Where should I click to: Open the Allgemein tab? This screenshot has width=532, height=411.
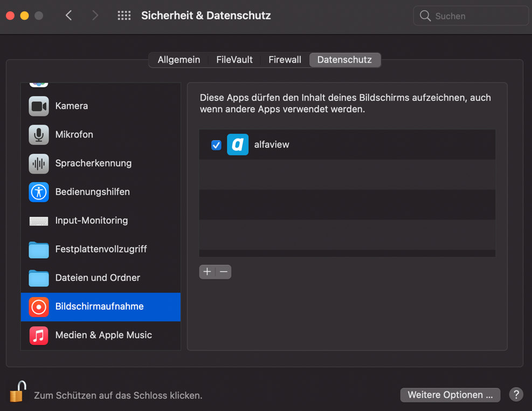point(178,59)
